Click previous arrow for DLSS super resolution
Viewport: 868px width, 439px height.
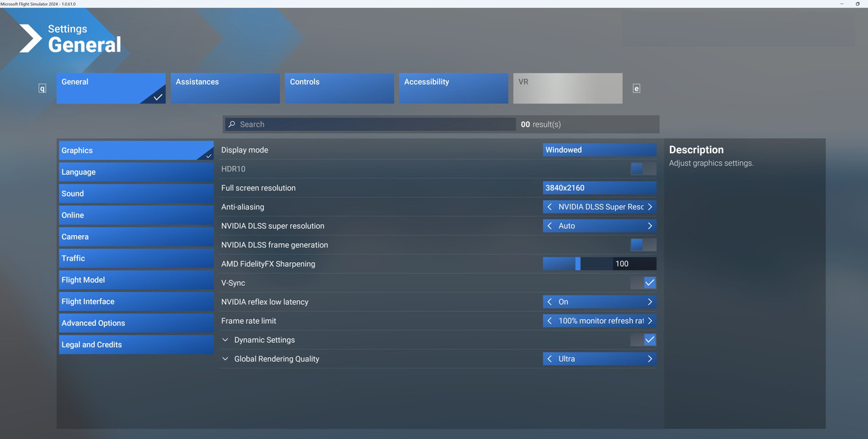coord(549,226)
